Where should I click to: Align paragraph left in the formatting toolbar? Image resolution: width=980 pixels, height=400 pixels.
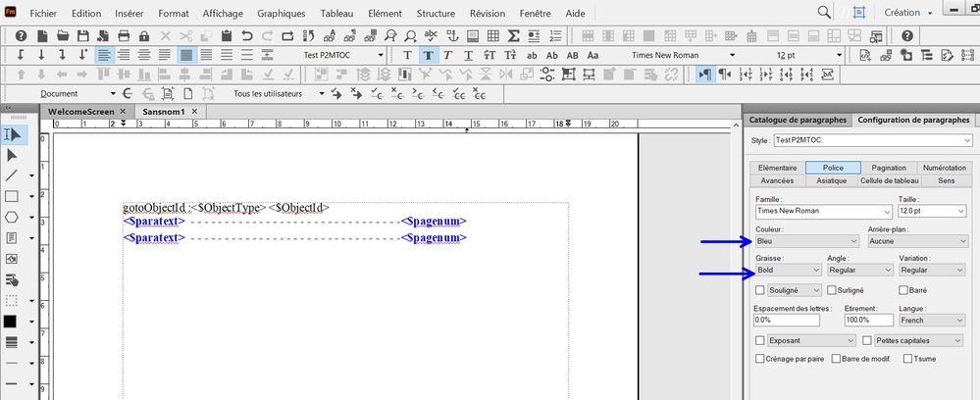click(104, 55)
